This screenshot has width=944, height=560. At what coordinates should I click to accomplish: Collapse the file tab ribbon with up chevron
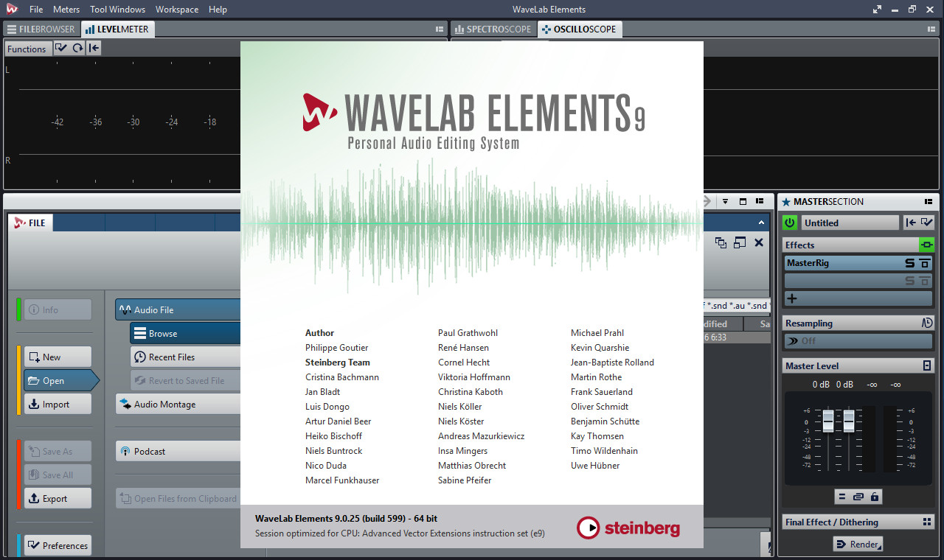pyautogui.click(x=762, y=223)
